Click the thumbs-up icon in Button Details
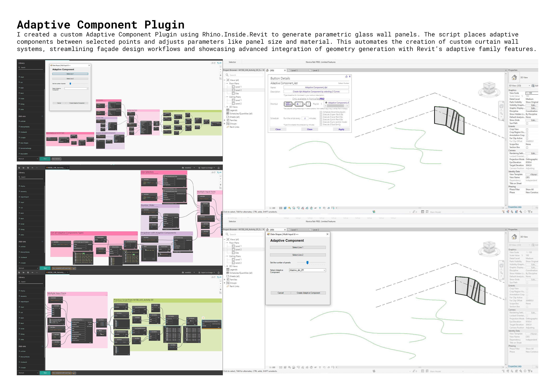 click(x=346, y=76)
